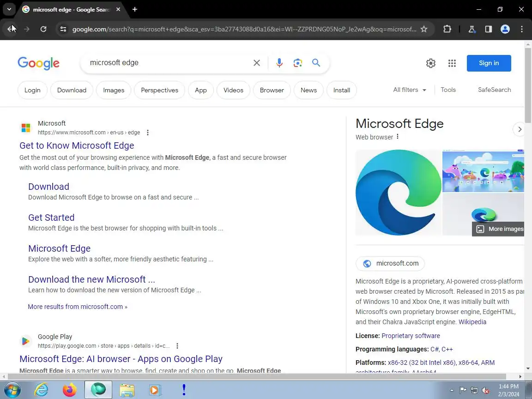Bookmark this page with the star icon

coord(424,29)
